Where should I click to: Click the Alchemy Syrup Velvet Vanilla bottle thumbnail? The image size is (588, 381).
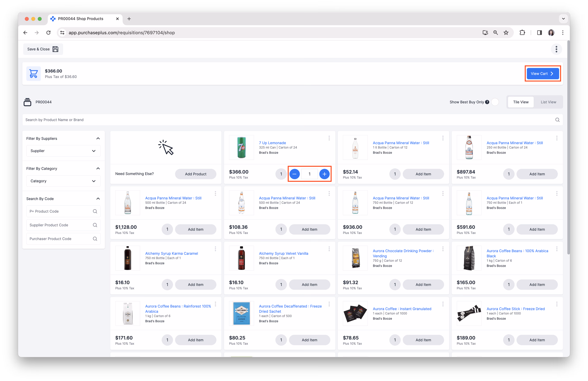tap(241, 258)
